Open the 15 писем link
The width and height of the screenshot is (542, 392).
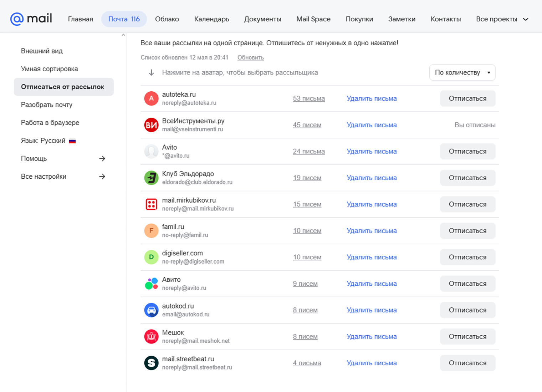(x=307, y=204)
